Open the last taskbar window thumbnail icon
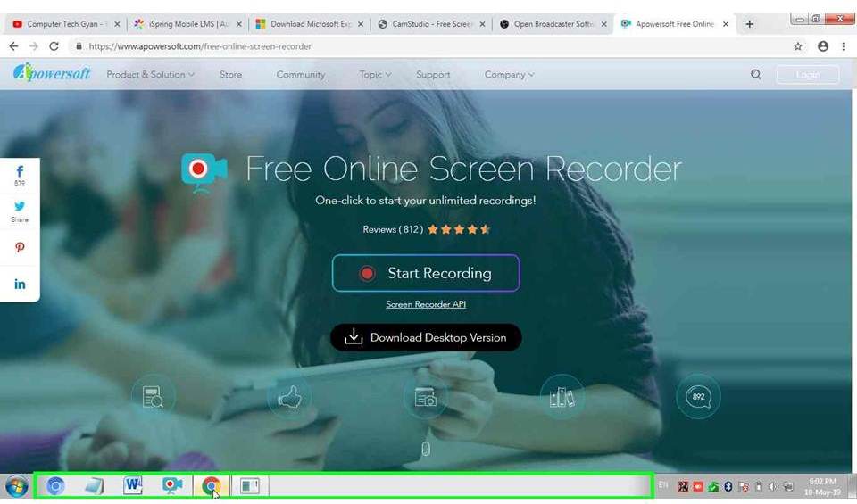 click(250, 485)
